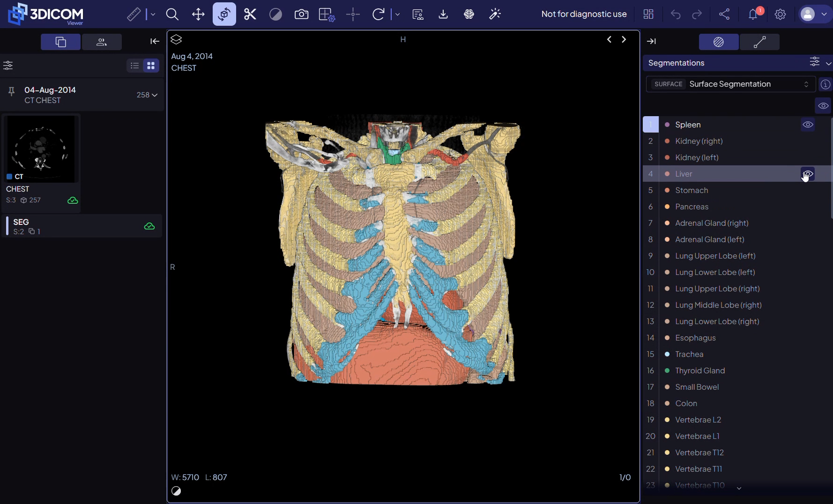This screenshot has height=504, width=833.
Task: Click the Trachea color swatch
Action: [667, 354]
